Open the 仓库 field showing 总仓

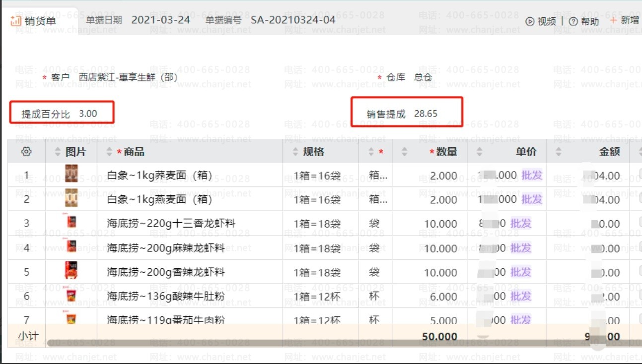coord(423,77)
